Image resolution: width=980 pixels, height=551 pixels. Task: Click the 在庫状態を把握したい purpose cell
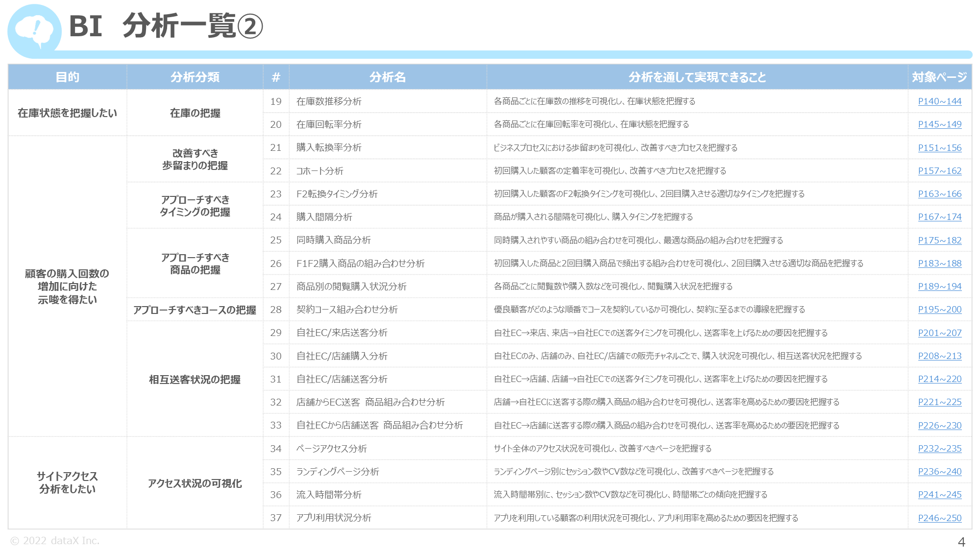[x=68, y=113]
